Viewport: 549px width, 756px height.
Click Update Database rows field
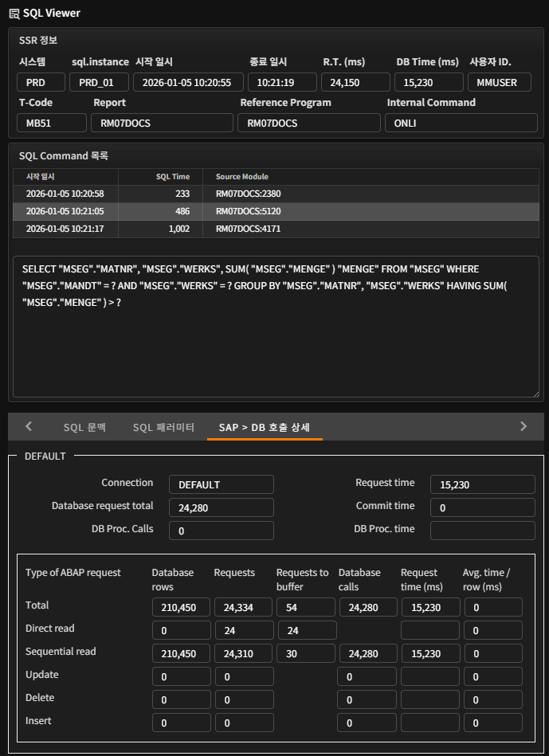[182, 676]
